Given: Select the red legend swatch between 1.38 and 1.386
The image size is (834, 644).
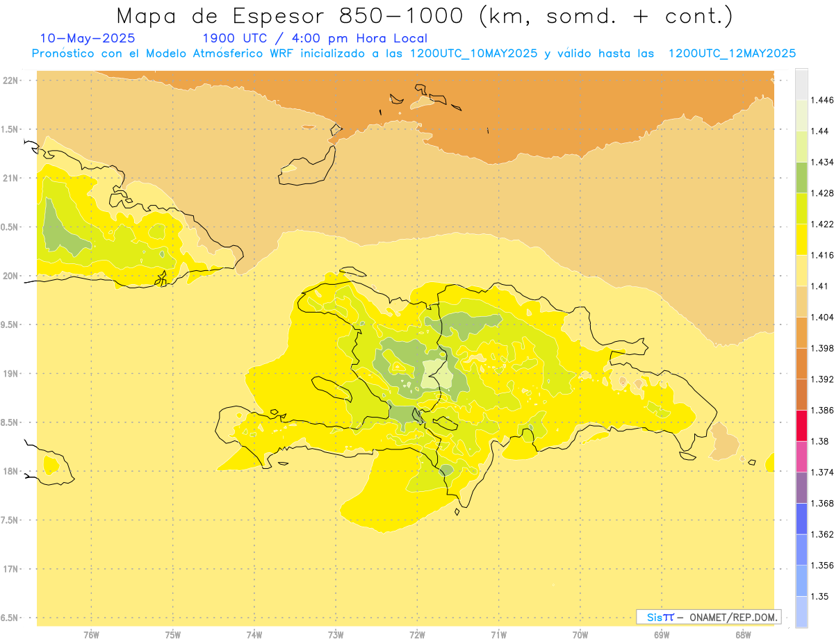Looking at the screenshot, I should tap(801, 425).
